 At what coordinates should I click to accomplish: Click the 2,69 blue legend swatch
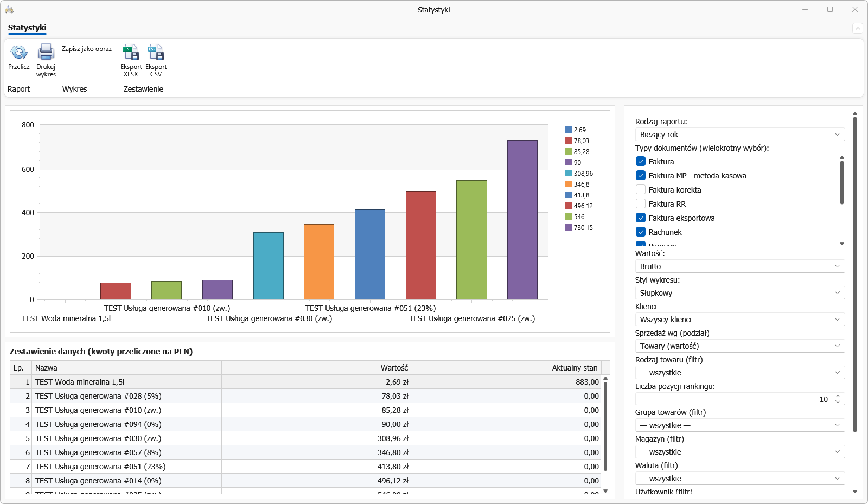tap(569, 130)
